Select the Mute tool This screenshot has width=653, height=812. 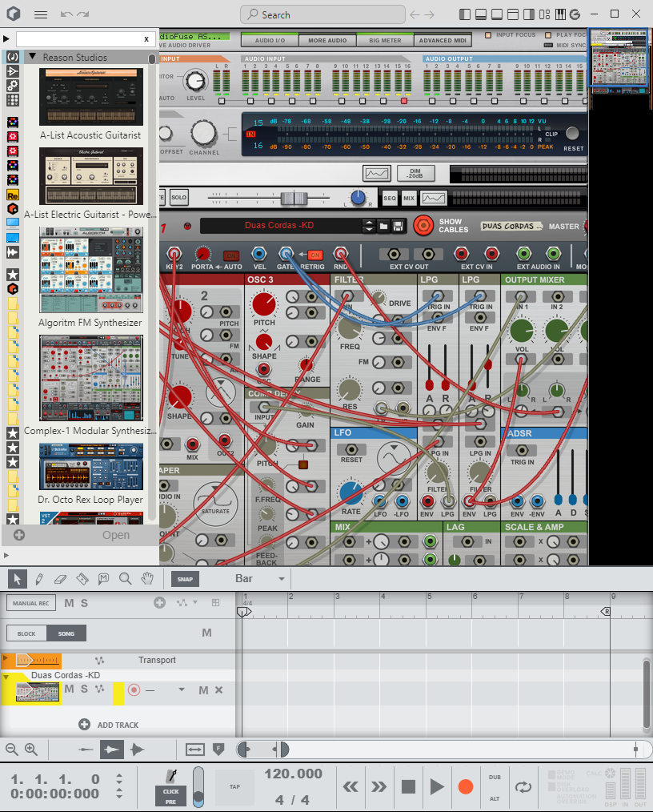pos(103,578)
